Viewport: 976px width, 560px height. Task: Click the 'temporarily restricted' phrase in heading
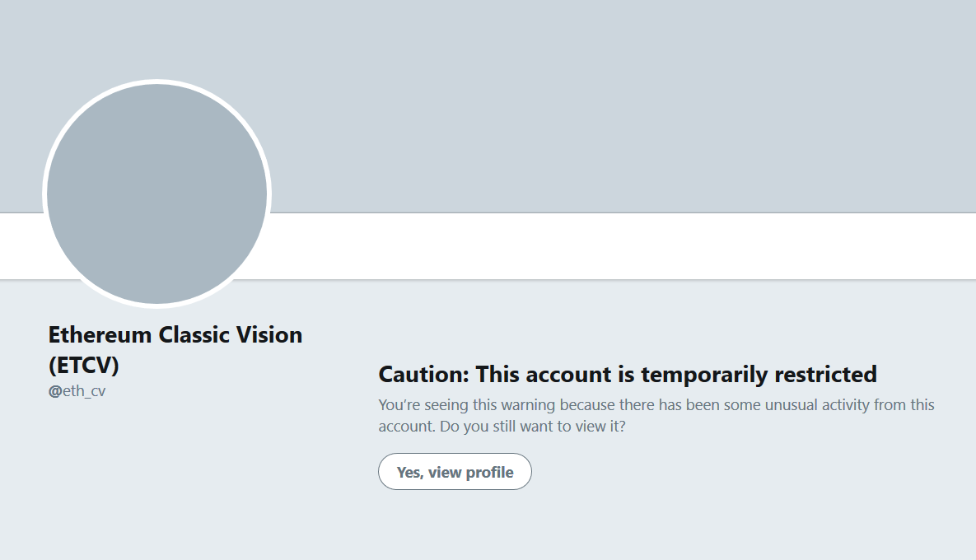pyautogui.click(x=759, y=375)
